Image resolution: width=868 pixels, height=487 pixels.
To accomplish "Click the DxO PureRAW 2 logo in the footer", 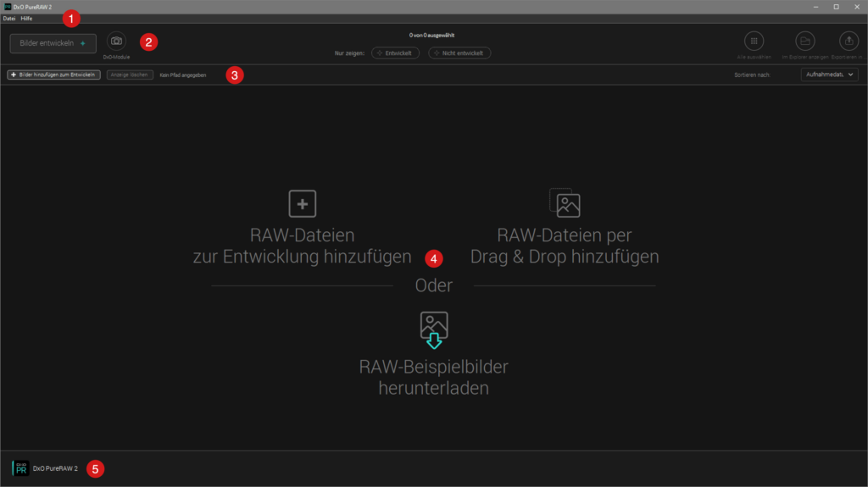I will click(20, 468).
